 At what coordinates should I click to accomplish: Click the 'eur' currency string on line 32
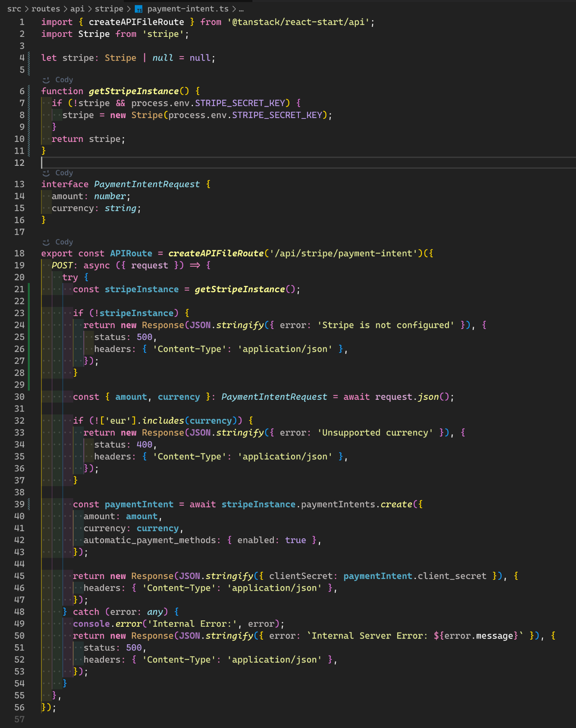coord(118,421)
